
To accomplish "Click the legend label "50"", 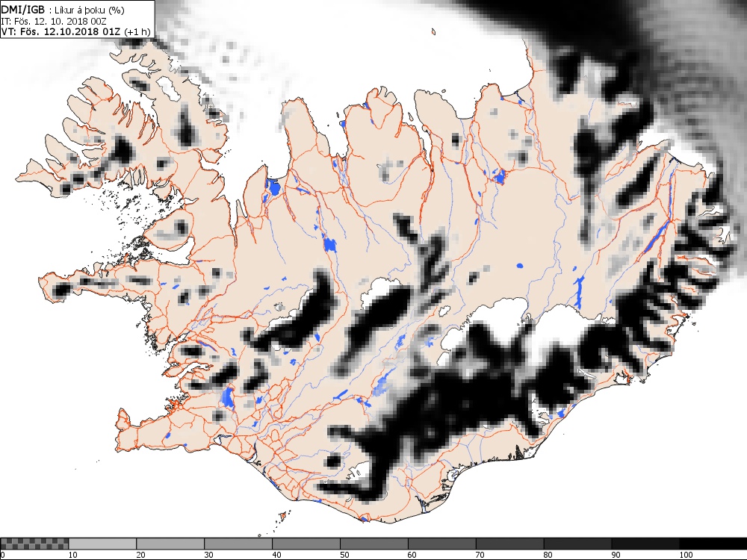I will [x=344, y=555].
